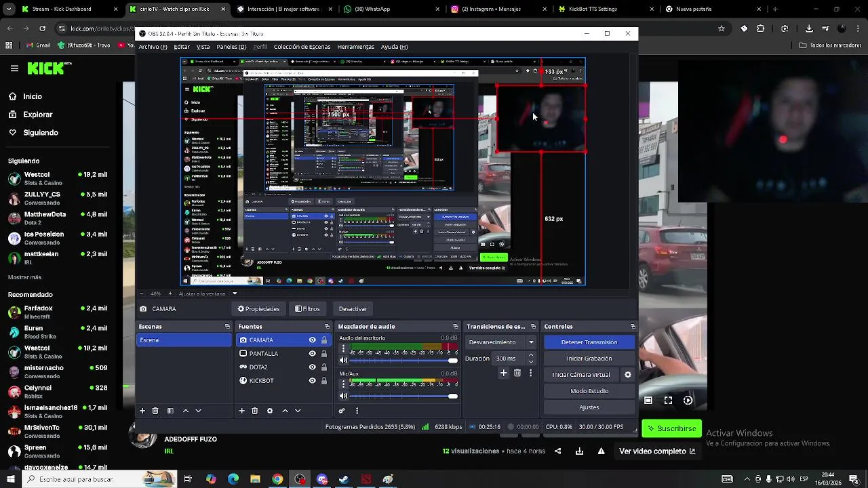Mute Mic/Aux speaker icon
Viewport: 868px width, 488px height.
point(343,396)
